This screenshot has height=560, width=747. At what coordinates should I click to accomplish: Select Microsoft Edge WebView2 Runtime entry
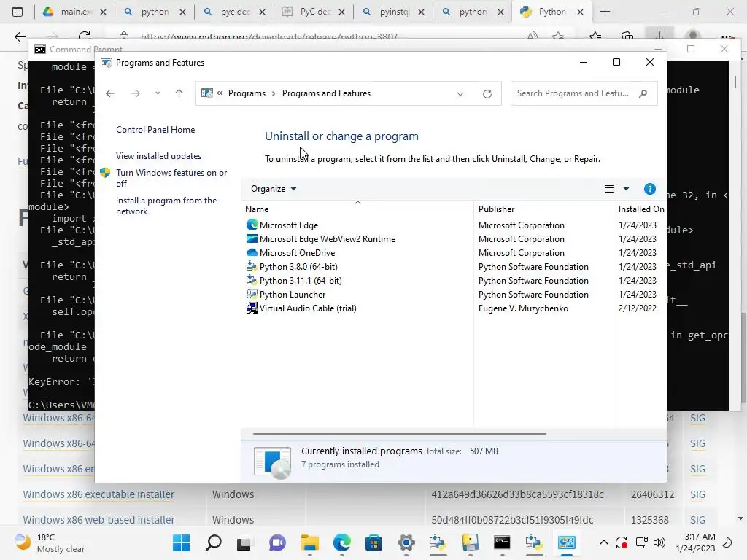tap(328, 239)
